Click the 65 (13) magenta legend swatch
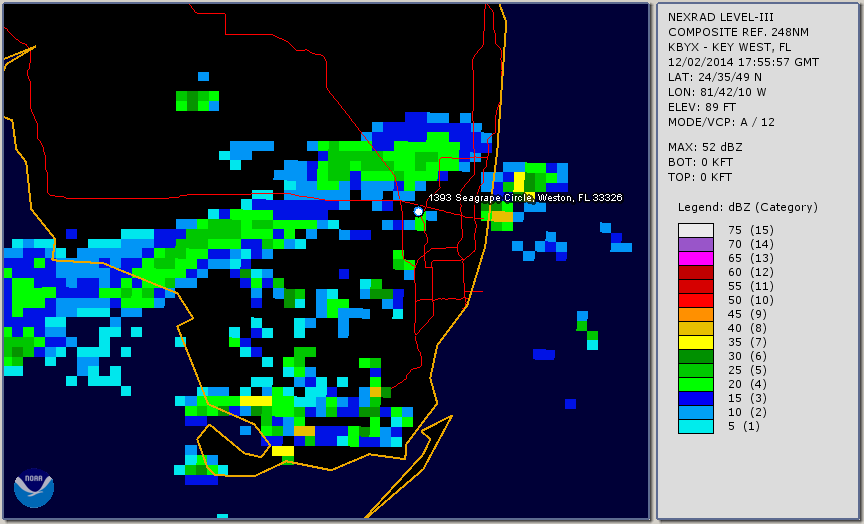The width and height of the screenshot is (864, 524). tap(696, 258)
